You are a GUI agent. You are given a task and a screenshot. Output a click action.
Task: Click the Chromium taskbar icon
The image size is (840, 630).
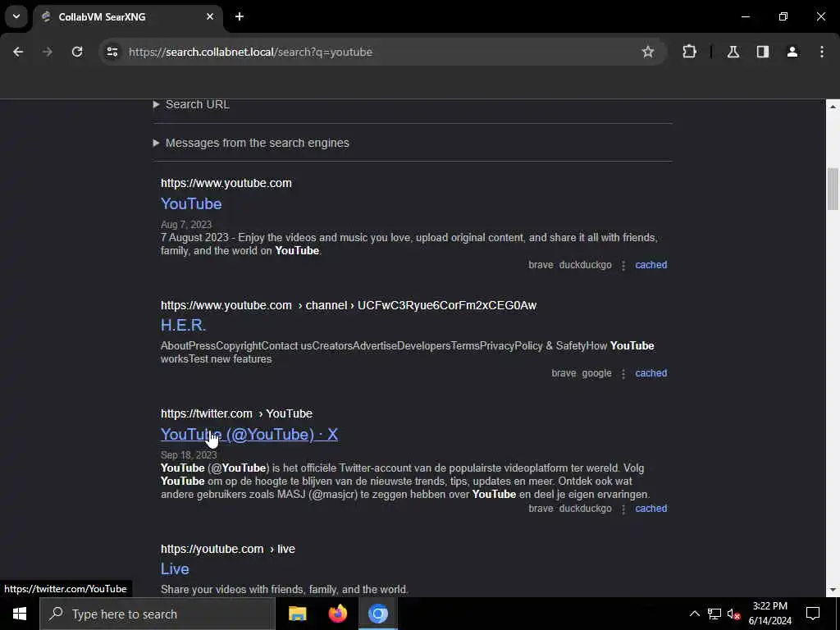click(377, 614)
